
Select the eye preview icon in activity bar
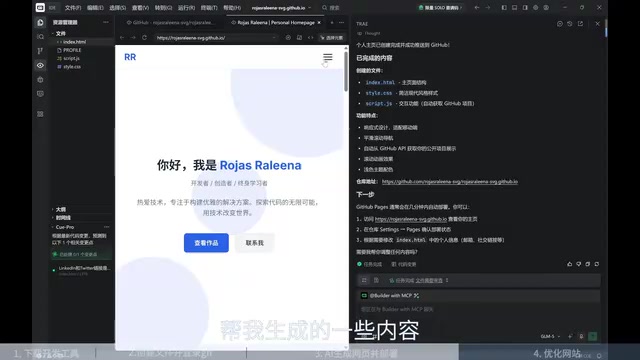point(40,65)
